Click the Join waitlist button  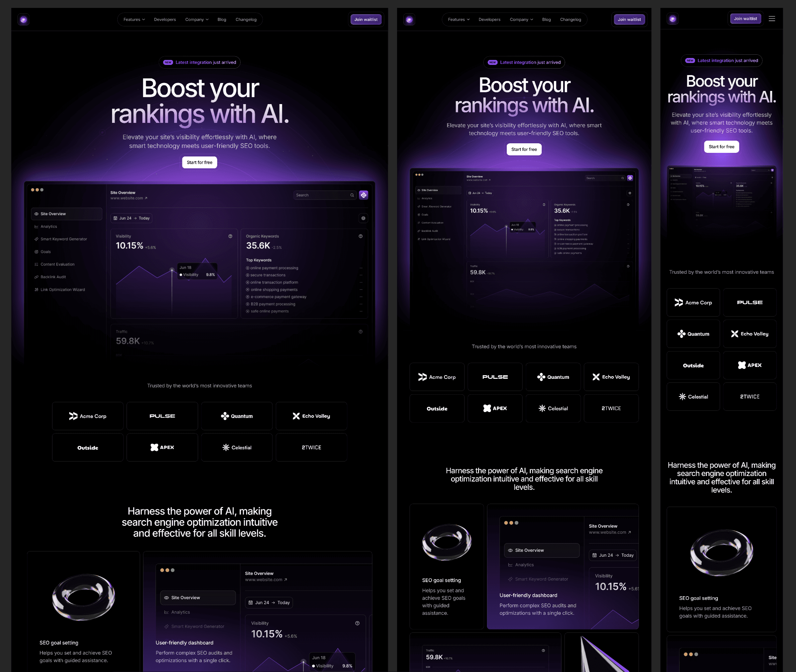coord(365,19)
